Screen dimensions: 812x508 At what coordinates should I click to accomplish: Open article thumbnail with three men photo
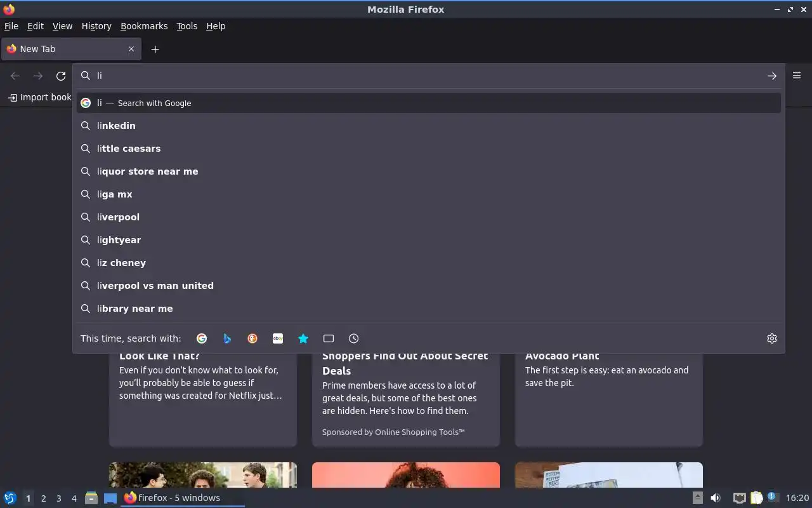tap(203, 475)
